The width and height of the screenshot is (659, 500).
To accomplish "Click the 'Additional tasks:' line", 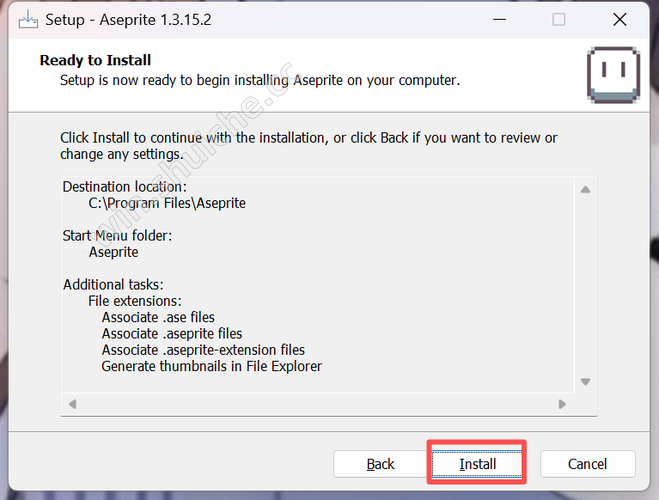I will pos(113,285).
